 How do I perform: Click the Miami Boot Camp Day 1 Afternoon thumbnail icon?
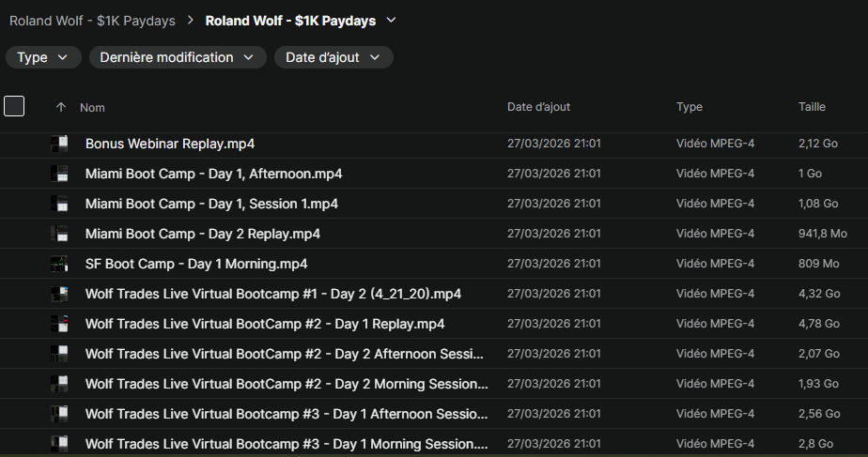coord(59,174)
